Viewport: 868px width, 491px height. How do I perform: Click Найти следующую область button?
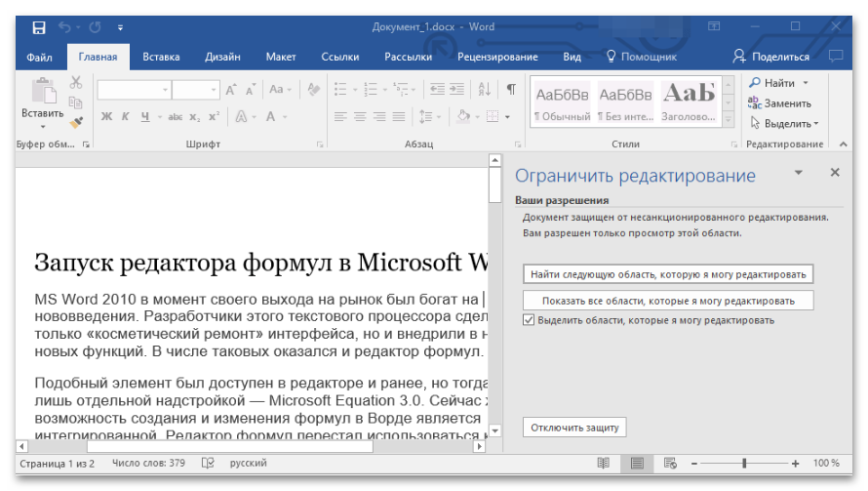pyautogui.click(x=668, y=274)
